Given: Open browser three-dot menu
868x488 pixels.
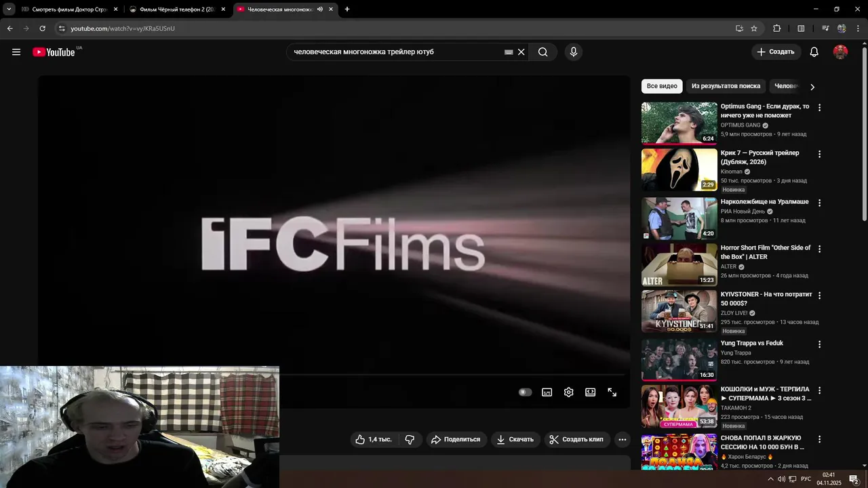Looking at the screenshot, I should tap(859, 28).
